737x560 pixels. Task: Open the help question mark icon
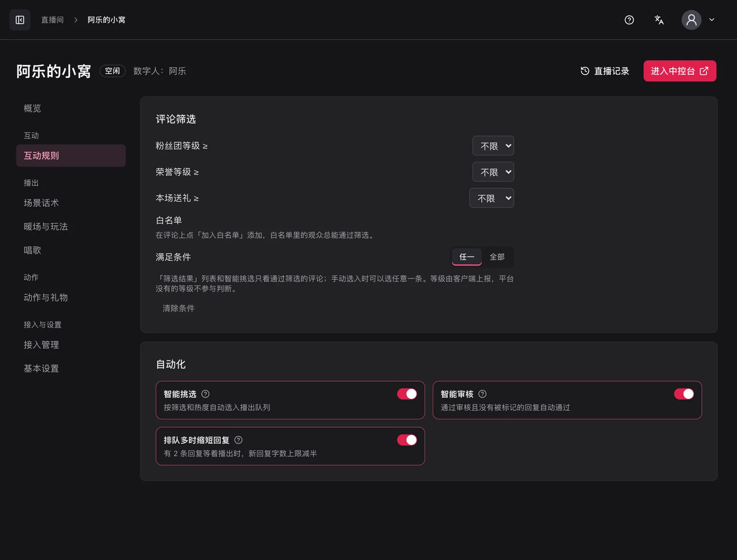pos(629,20)
